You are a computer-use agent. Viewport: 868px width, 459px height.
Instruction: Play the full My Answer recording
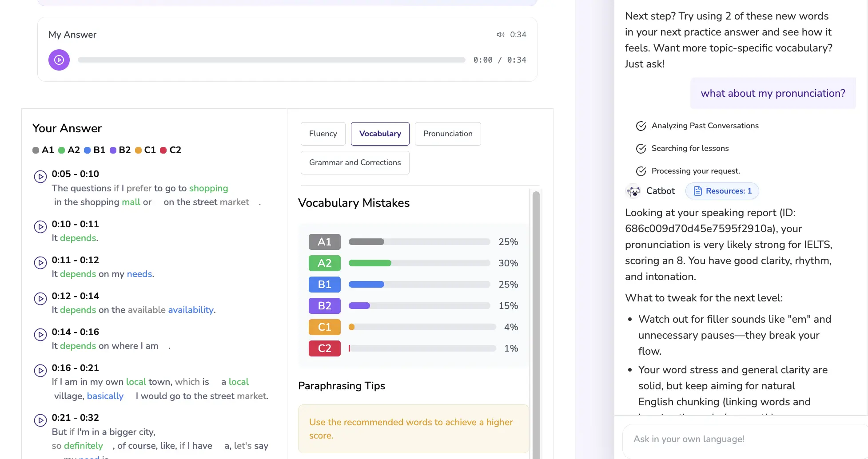click(x=59, y=59)
